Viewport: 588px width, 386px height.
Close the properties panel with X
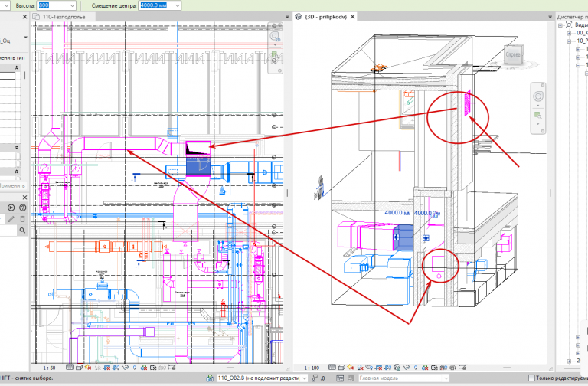(24, 17)
